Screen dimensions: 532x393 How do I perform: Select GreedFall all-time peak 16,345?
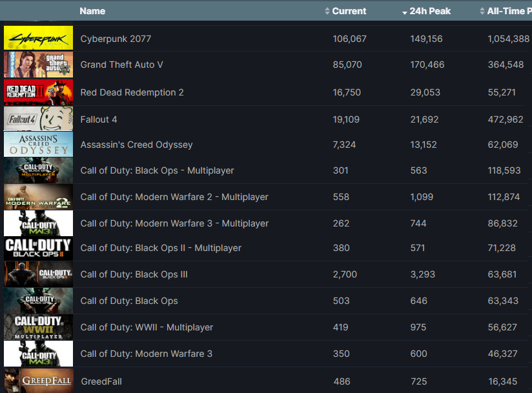pyautogui.click(x=503, y=381)
